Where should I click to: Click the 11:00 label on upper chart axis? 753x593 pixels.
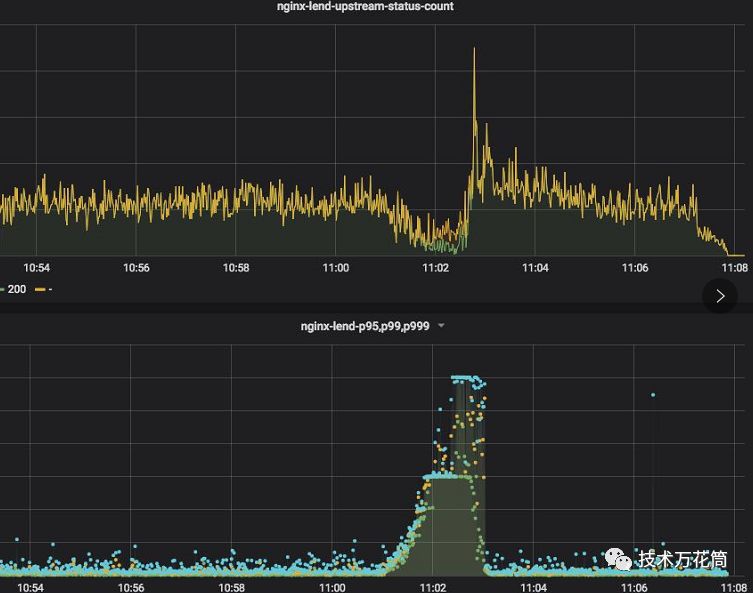336,267
